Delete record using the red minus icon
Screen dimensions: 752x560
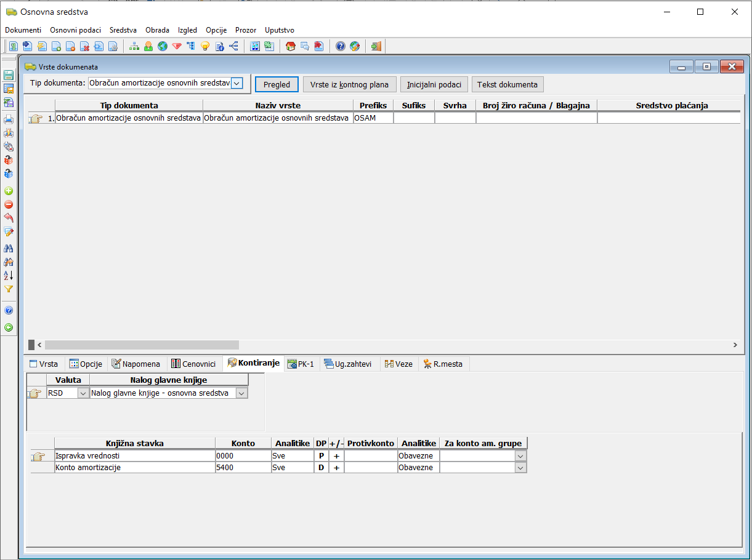(x=9, y=205)
